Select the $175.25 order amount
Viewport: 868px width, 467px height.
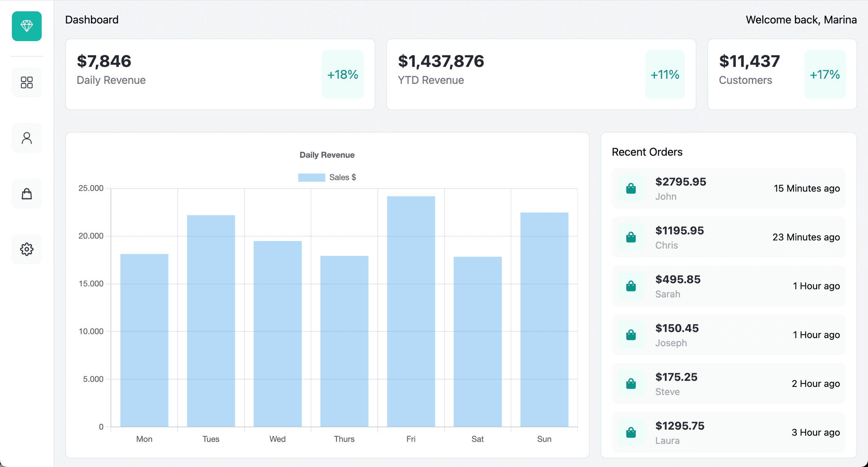tap(676, 377)
